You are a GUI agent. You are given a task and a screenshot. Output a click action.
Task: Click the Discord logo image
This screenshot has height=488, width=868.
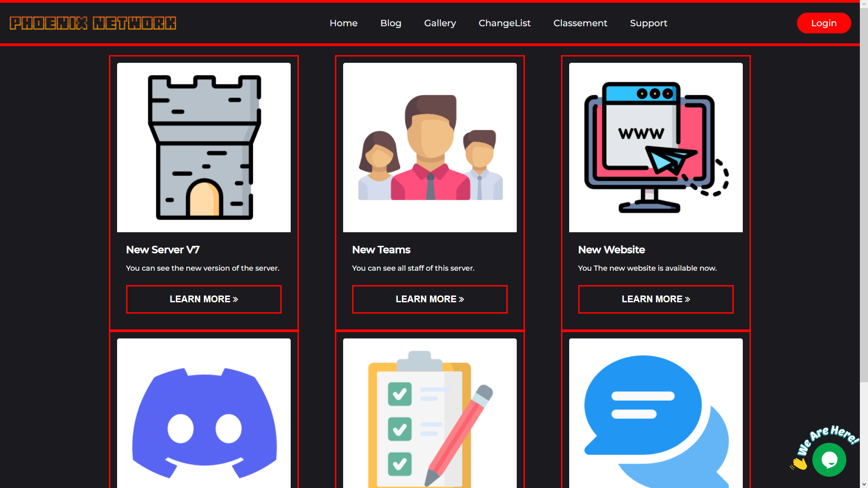click(203, 420)
